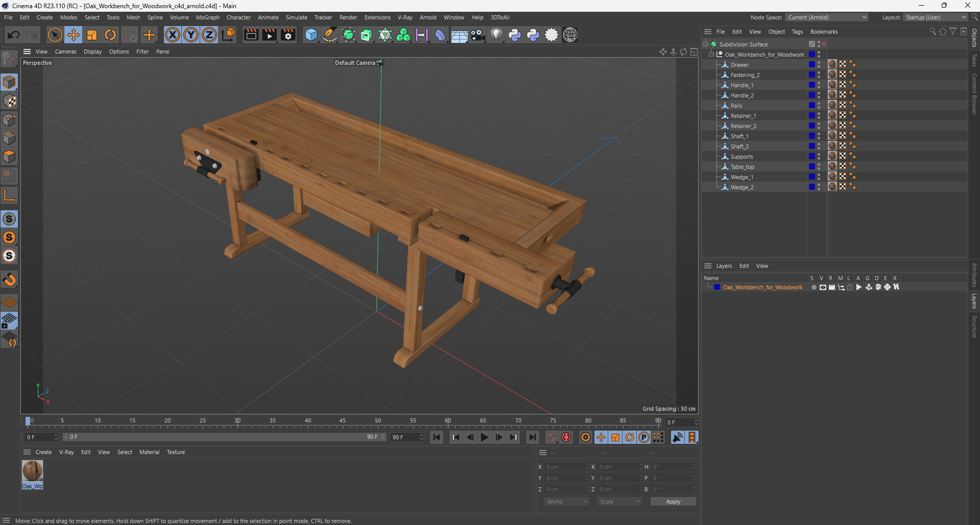980x525 pixels.
Task: Open the MoGraph menu
Action: (x=207, y=17)
